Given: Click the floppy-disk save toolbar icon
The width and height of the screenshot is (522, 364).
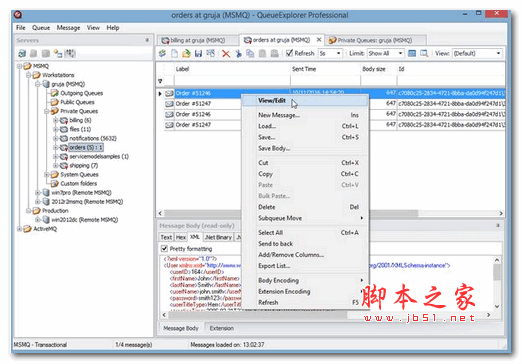Looking at the screenshot, I should pos(198,53).
